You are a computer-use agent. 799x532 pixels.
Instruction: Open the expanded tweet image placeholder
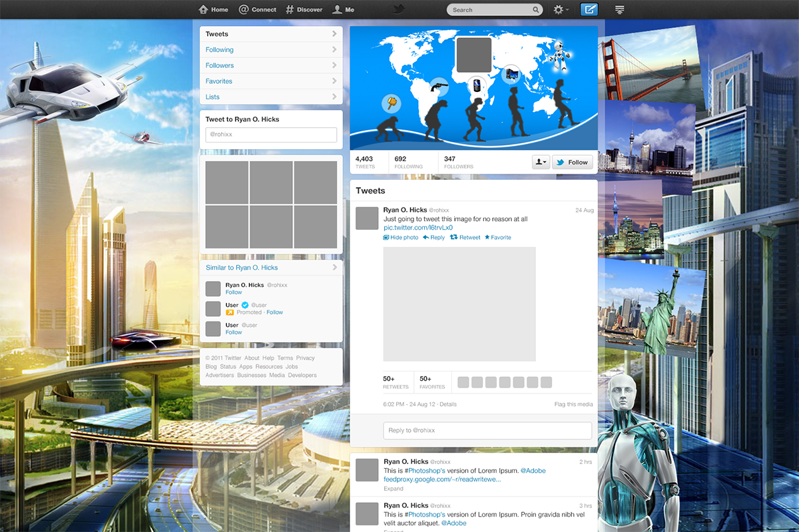click(459, 304)
